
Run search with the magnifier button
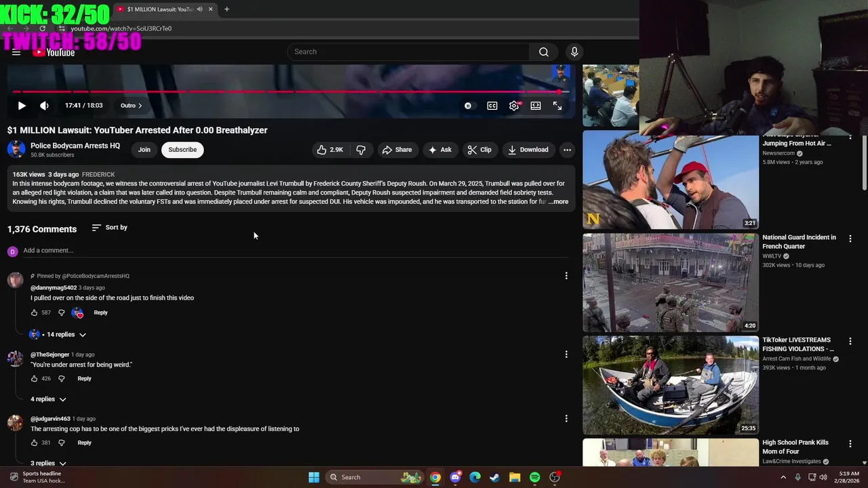pos(544,52)
